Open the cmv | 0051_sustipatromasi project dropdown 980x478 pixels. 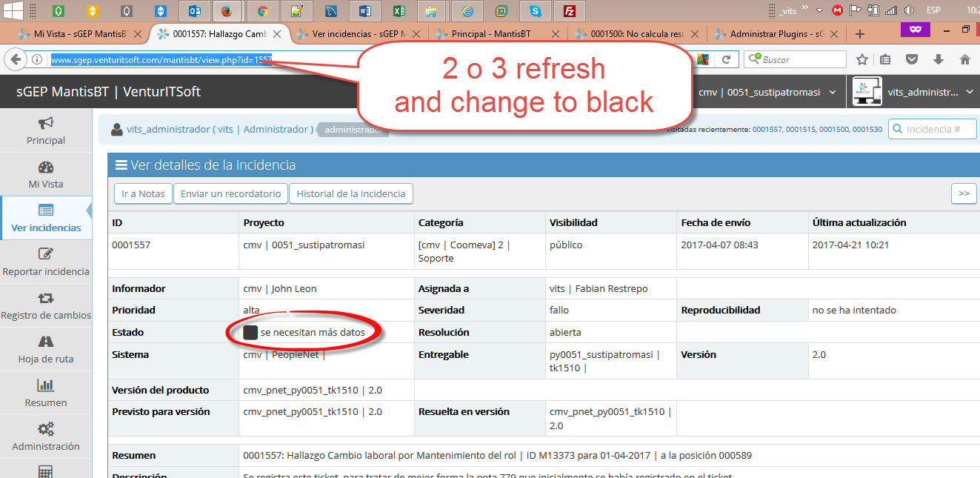(x=767, y=93)
